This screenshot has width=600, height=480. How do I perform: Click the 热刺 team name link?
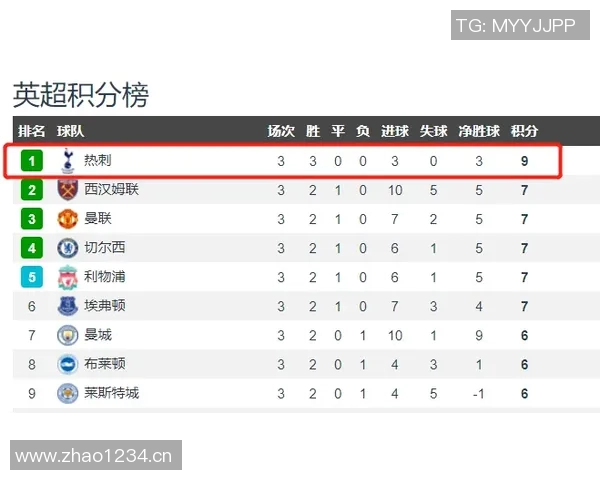click(x=98, y=161)
